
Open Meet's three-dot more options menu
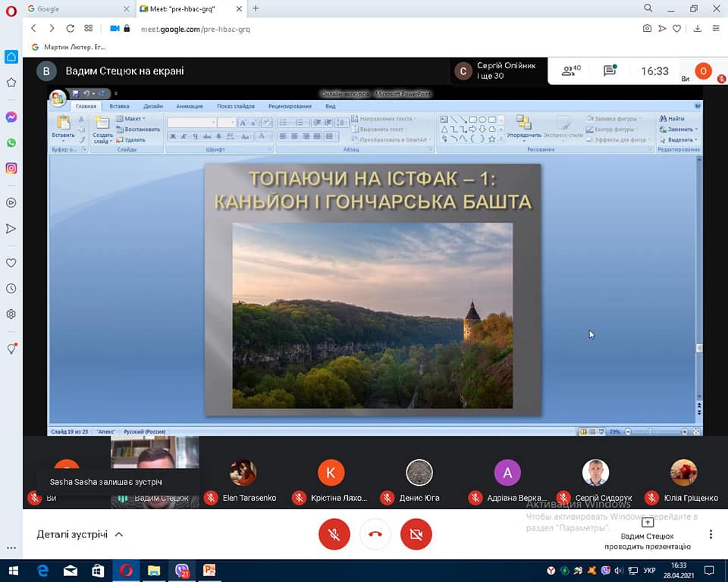[711, 534]
